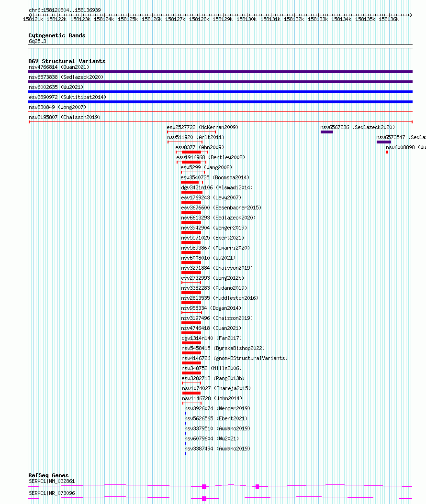Open the nsv2813535 (Huddleston2016) variant
The width and height of the screenshot is (426, 504).
tap(220, 298)
